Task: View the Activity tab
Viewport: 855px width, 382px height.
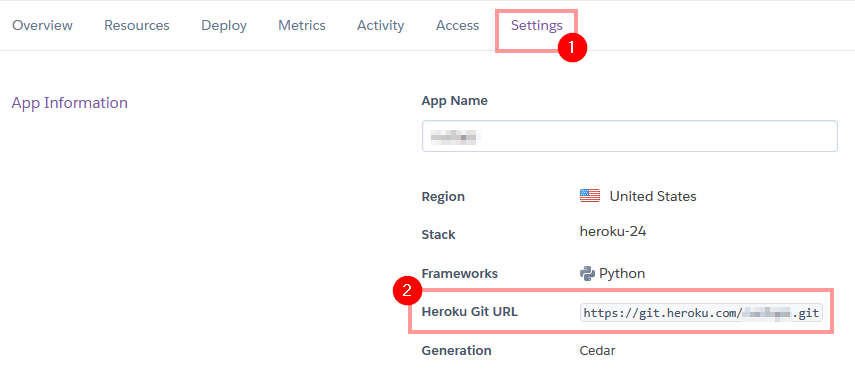Action: (381, 26)
